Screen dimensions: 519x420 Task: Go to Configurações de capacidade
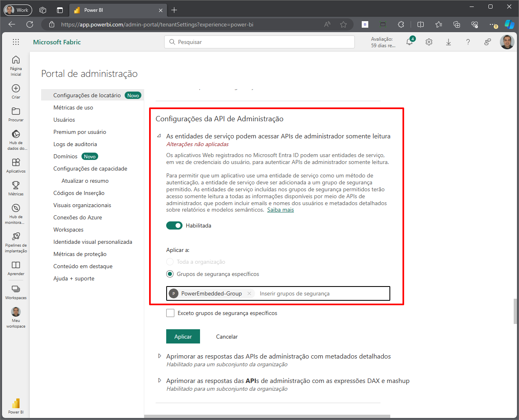click(90, 168)
